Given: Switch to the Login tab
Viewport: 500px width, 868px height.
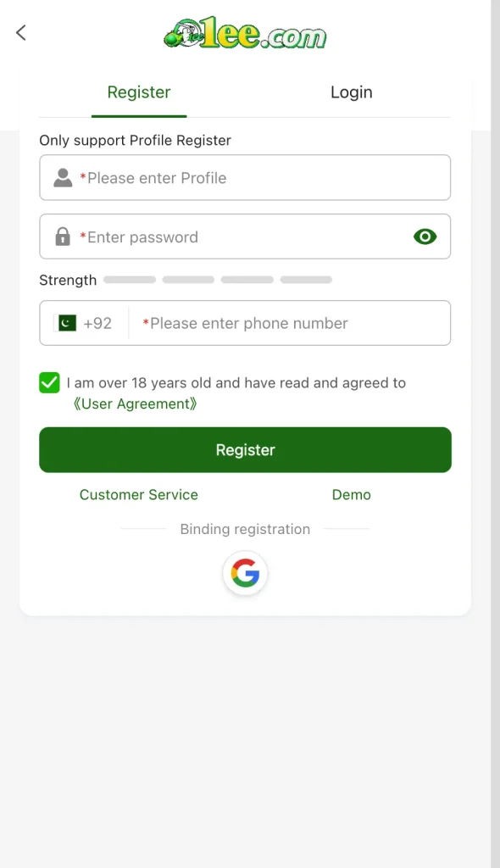Looking at the screenshot, I should pyautogui.click(x=351, y=92).
